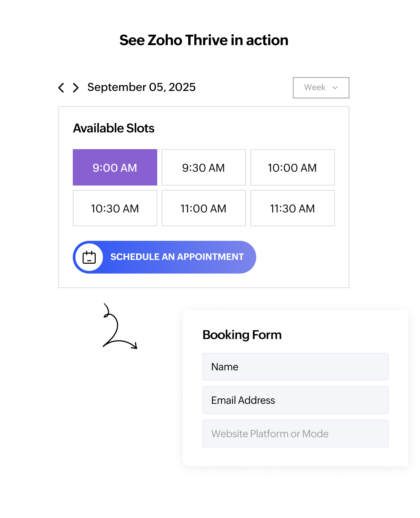Choose the 10:00 AM slot
Image resolution: width=420 pixels, height=518 pixels.
(292, 167)
